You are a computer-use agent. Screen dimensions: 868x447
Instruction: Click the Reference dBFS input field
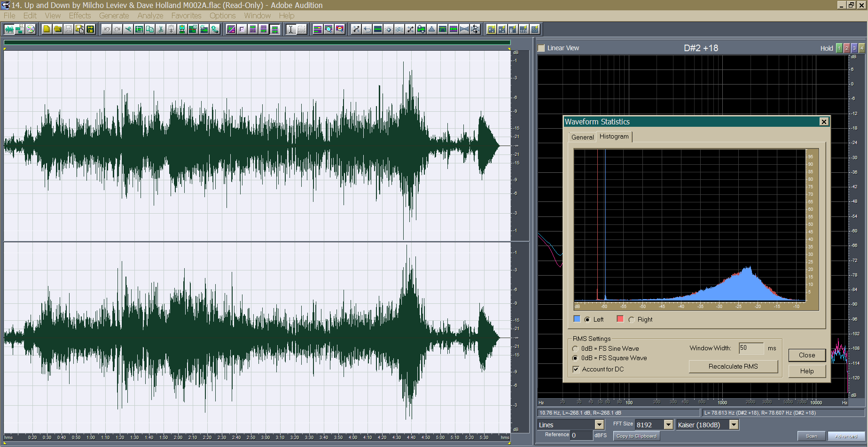click(581, 435)
